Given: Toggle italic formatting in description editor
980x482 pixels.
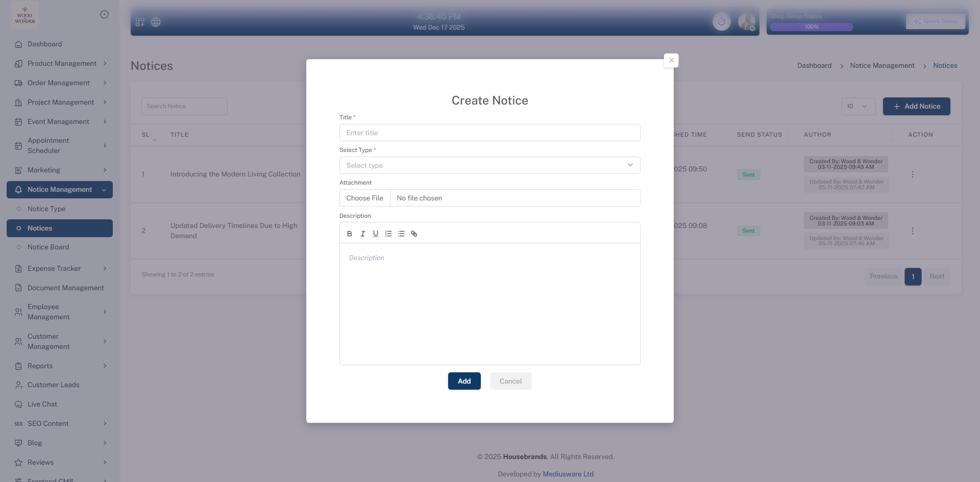Looking at the screenshot, I should click(x=363, y=234).
